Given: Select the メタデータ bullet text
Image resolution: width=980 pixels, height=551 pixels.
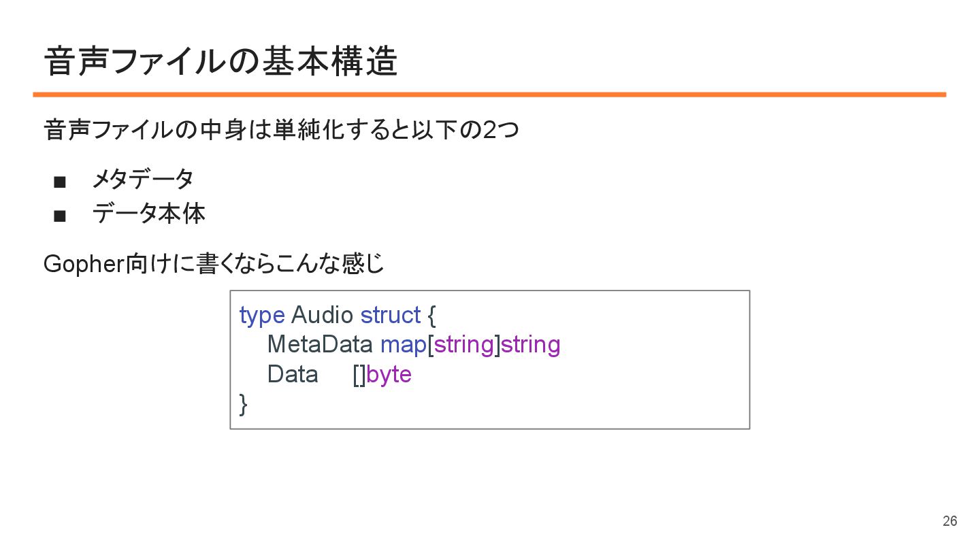Looking at the screenshot, I should click(143, 180).
